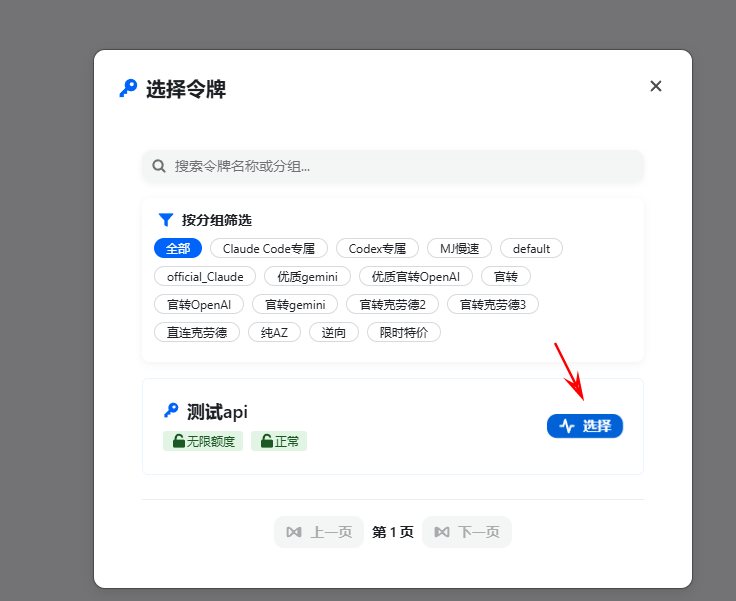
Task: Click the magnifier icon in the search bar
Action: [159, 166]
